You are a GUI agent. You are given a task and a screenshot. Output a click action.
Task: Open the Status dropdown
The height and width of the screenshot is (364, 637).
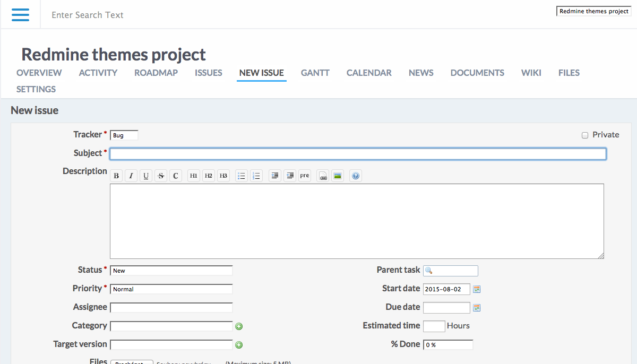pyautogui.click(x=171, y=271)
